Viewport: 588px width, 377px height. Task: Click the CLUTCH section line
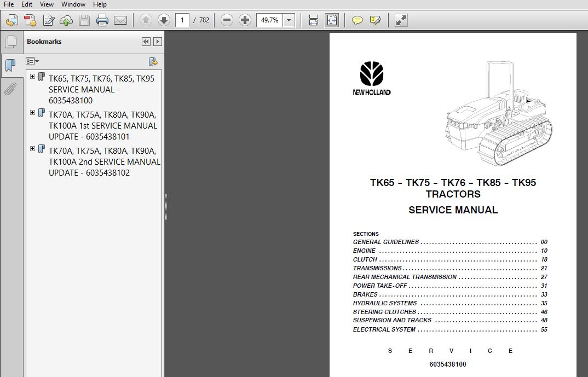(450, 259)
